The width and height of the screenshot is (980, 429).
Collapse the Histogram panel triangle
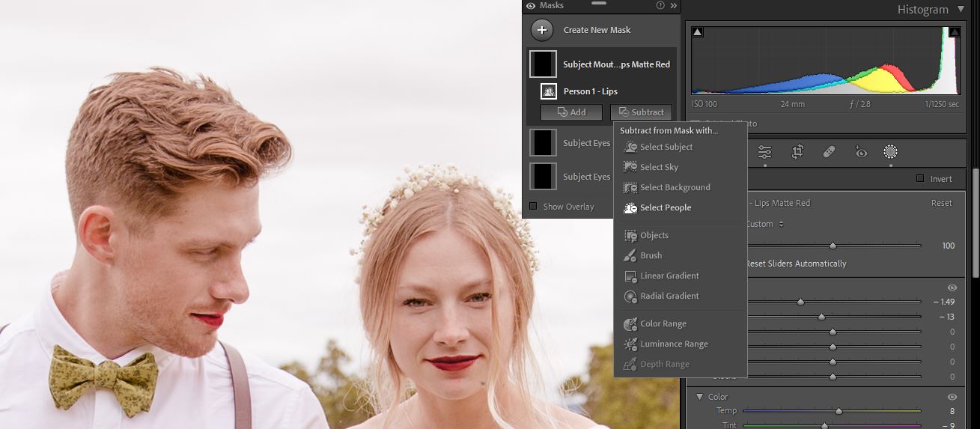tap(961, 10)
